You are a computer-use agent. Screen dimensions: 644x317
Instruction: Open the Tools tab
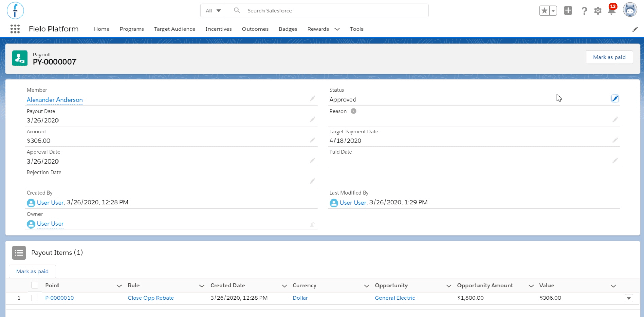point(357,29)
